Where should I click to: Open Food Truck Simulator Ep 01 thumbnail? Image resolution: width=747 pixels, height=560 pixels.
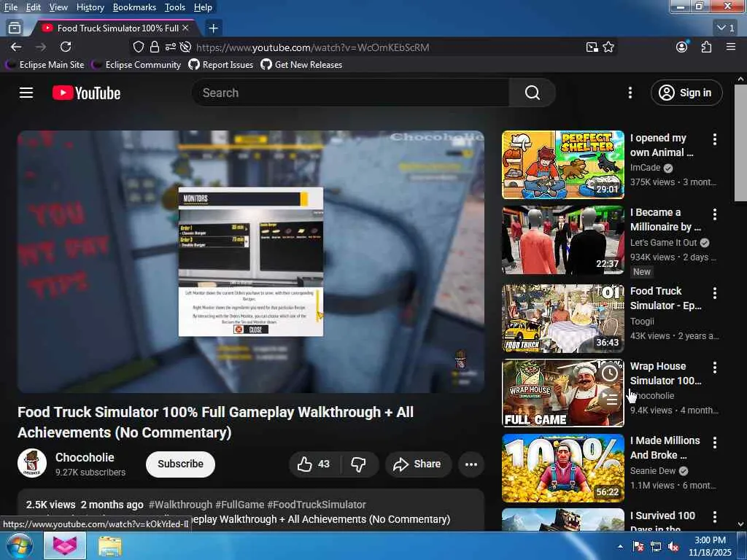point(562,319)
